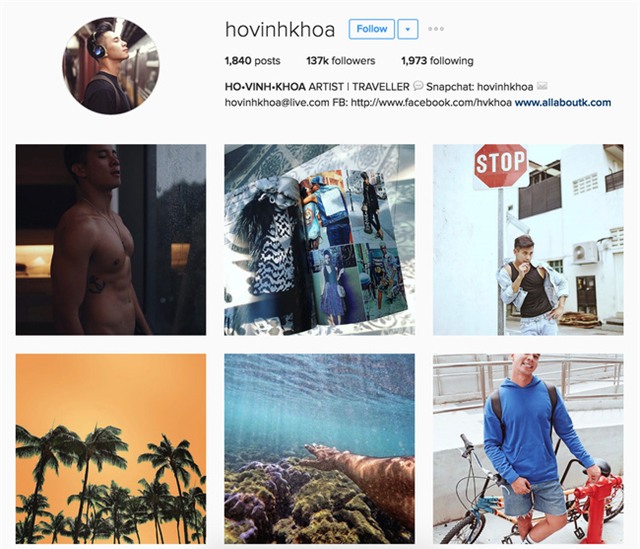Open the three-dot options menu
640x549 pixels.
point(436,29)
